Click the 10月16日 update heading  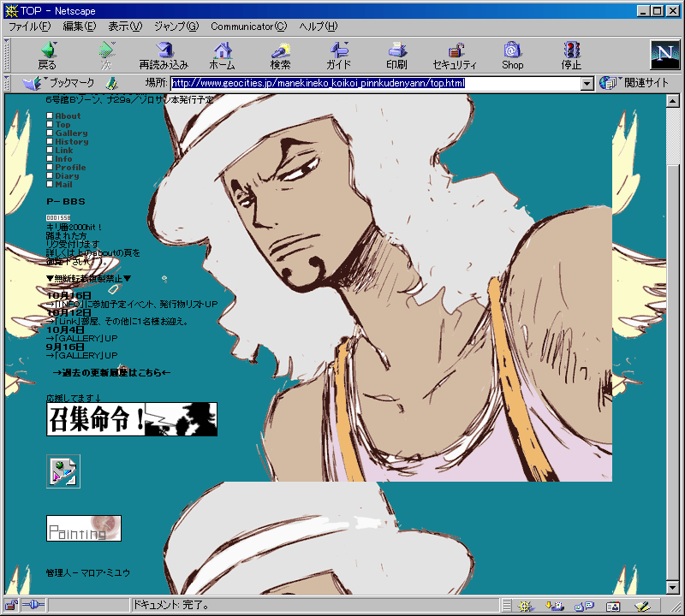pyautogui.click(x=69, y=295)
